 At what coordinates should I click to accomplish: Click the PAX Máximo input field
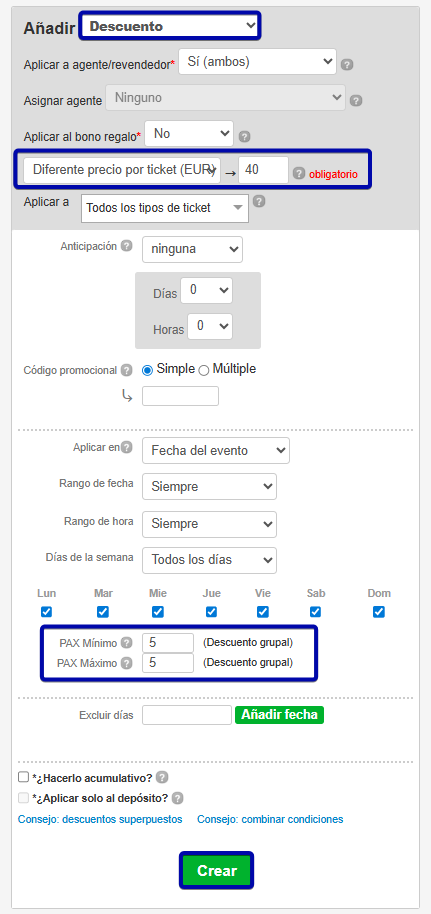167,663
